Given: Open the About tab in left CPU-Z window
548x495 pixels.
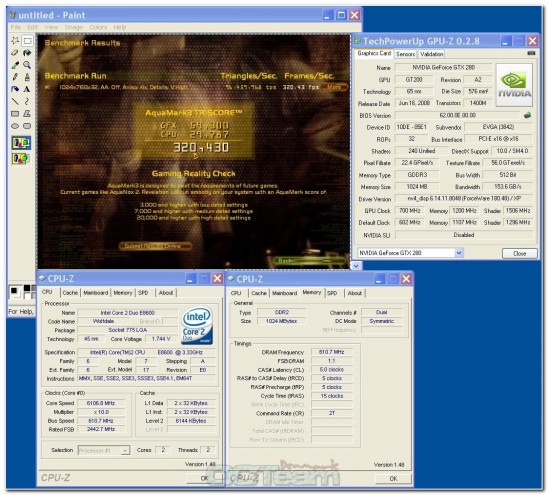Looking at the screenshot, I should [166, 293].
